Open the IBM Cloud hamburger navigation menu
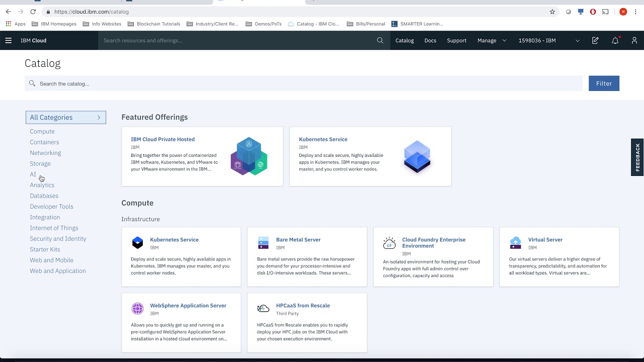The height and width of the screenshot is (362, 644). 9,40
